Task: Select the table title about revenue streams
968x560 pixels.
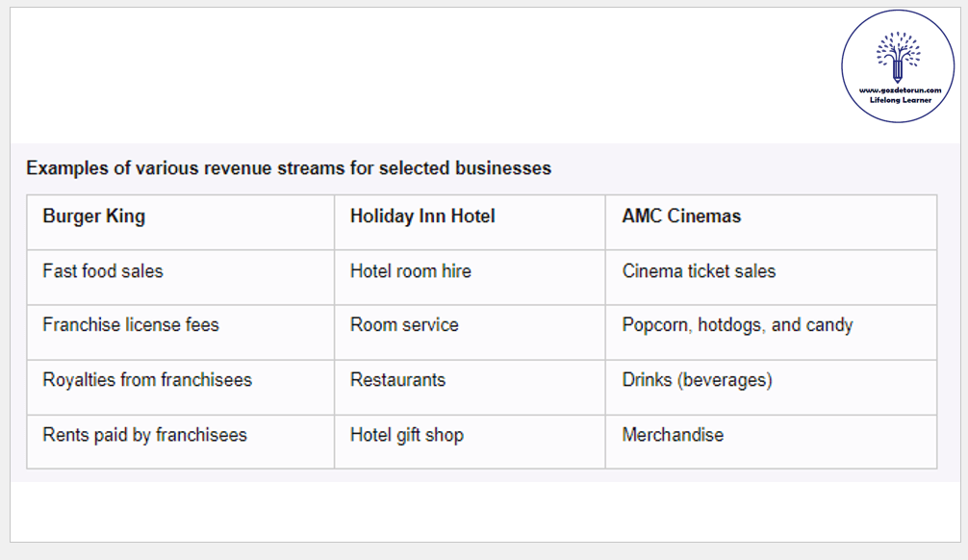Action: 289,168
